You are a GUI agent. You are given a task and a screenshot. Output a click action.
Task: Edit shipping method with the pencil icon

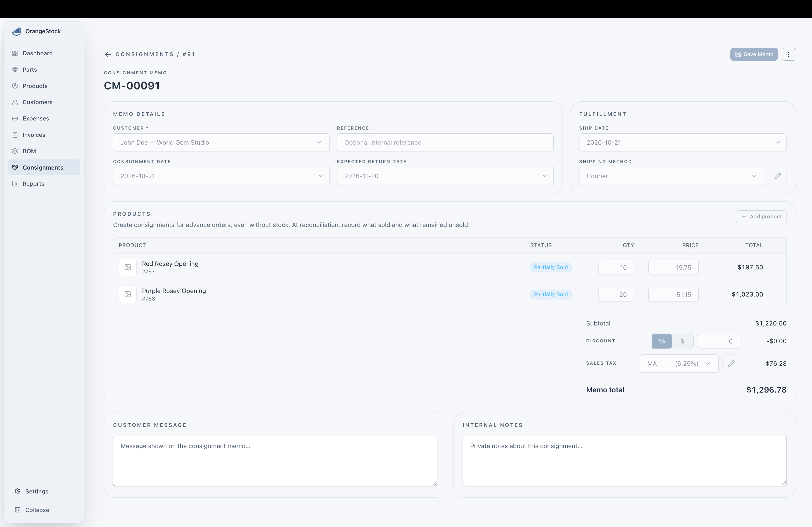(x=778, y=176)
